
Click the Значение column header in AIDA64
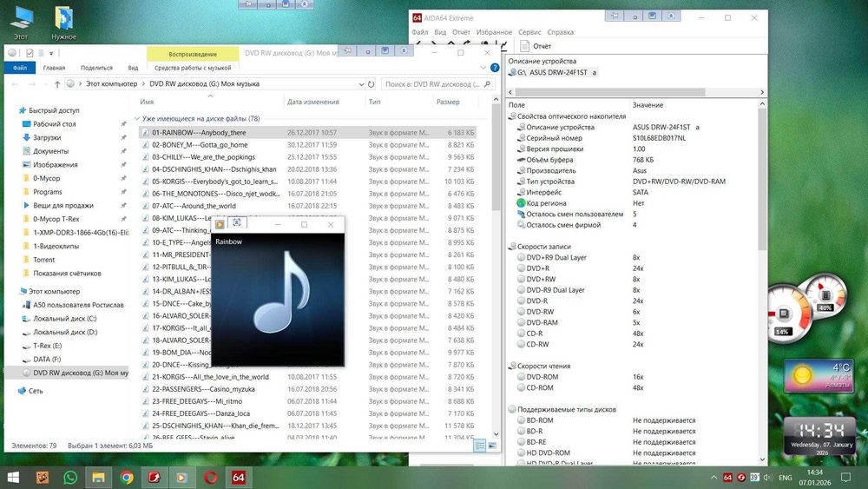click(648, 105)
